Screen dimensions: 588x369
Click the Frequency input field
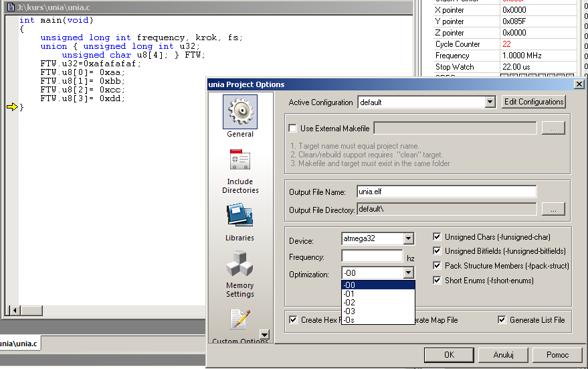[x=372, y=256]
